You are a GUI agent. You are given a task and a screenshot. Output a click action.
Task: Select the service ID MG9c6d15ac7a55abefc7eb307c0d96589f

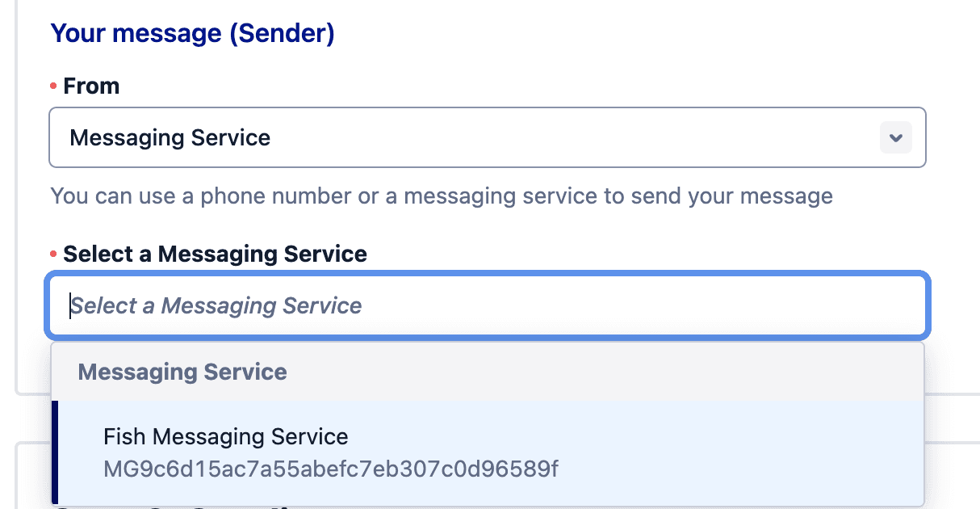[330, 467]
